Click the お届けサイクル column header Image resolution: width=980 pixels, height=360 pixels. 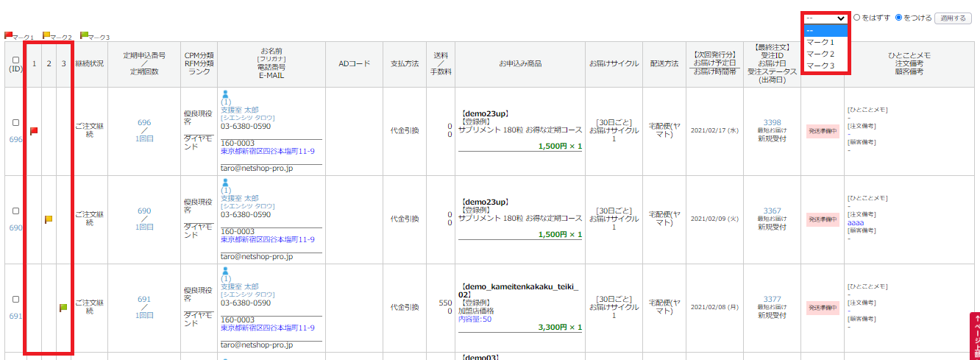pos(614,64)
